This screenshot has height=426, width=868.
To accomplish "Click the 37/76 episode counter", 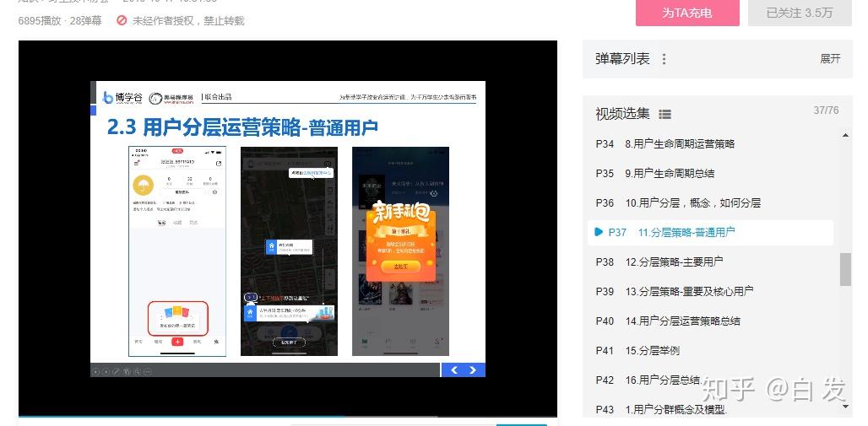I will (x=826, y=111).
